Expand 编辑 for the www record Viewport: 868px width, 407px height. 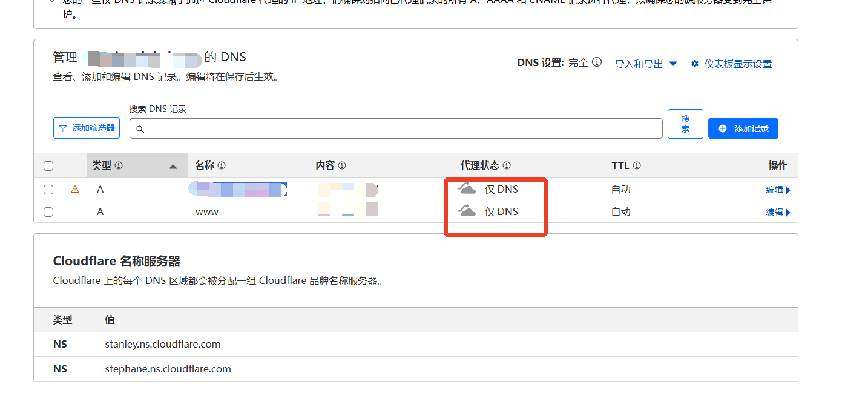(x=778, y=212)
